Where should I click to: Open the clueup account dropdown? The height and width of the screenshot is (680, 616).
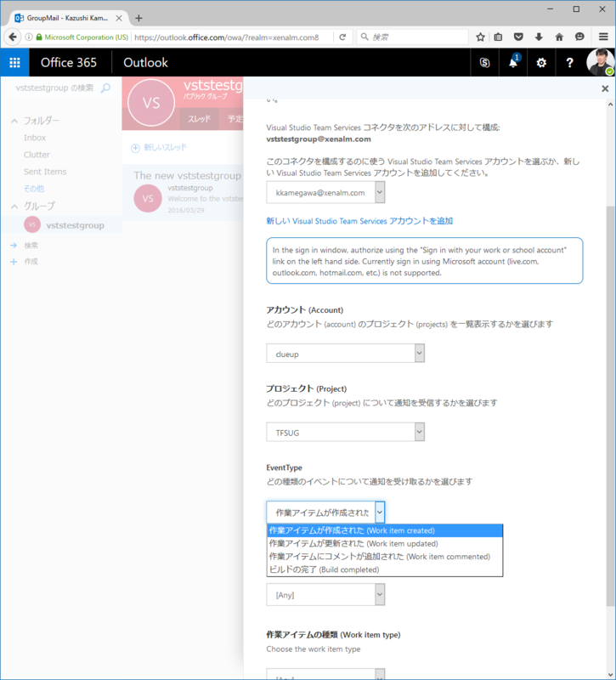pos(346,354)
